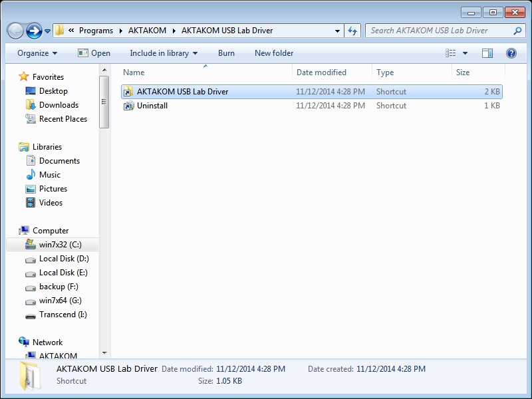The image size is (532, 399).
Task: Open the recent pages dropdown arrow
Action: (x=47, y=31)
